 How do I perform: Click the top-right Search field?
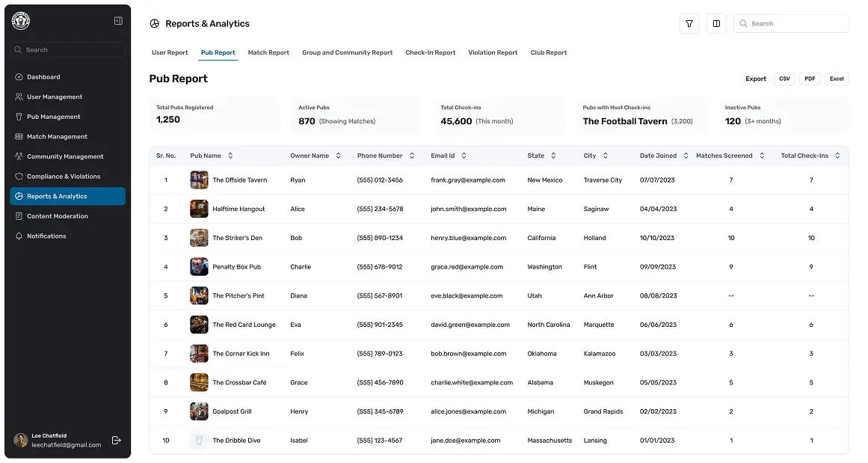(x=791, y=24)
